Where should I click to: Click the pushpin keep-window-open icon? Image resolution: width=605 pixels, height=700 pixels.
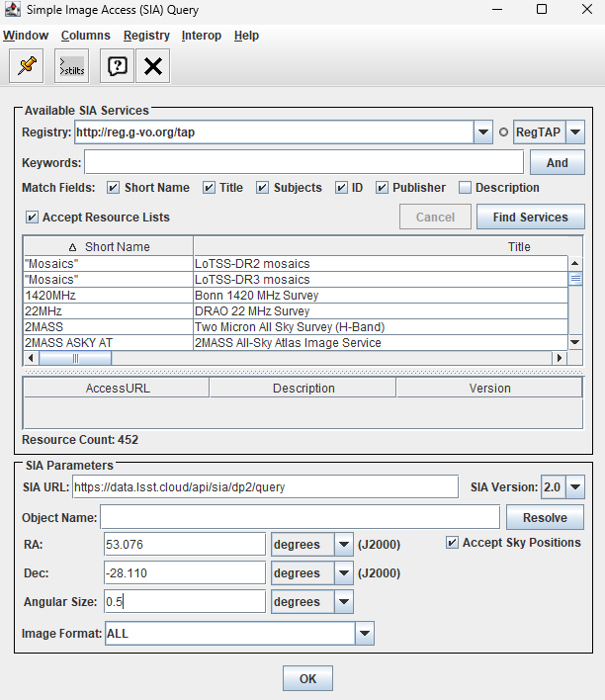(x=27, y=66)
